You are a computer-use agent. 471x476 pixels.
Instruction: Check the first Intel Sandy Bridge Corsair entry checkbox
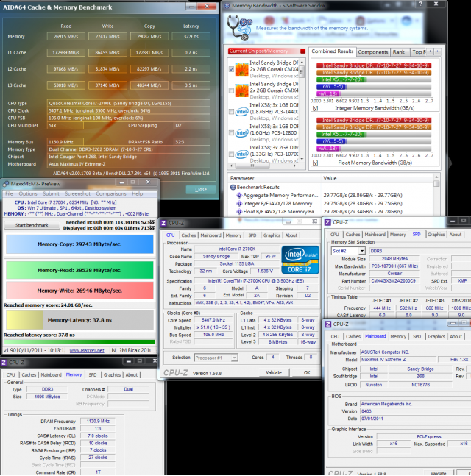click(231, 69)
